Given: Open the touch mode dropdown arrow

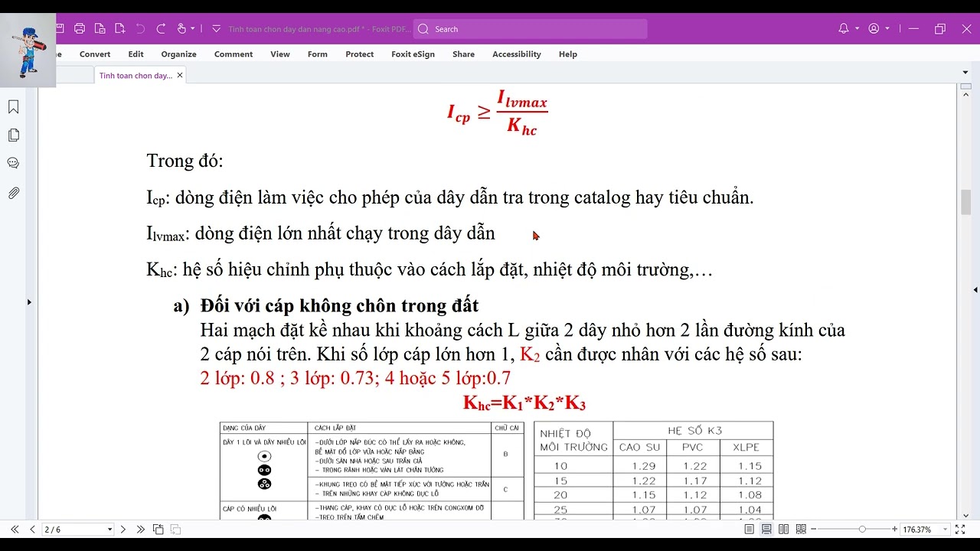Looking at the screenshot, I should (x=192, y=28).
